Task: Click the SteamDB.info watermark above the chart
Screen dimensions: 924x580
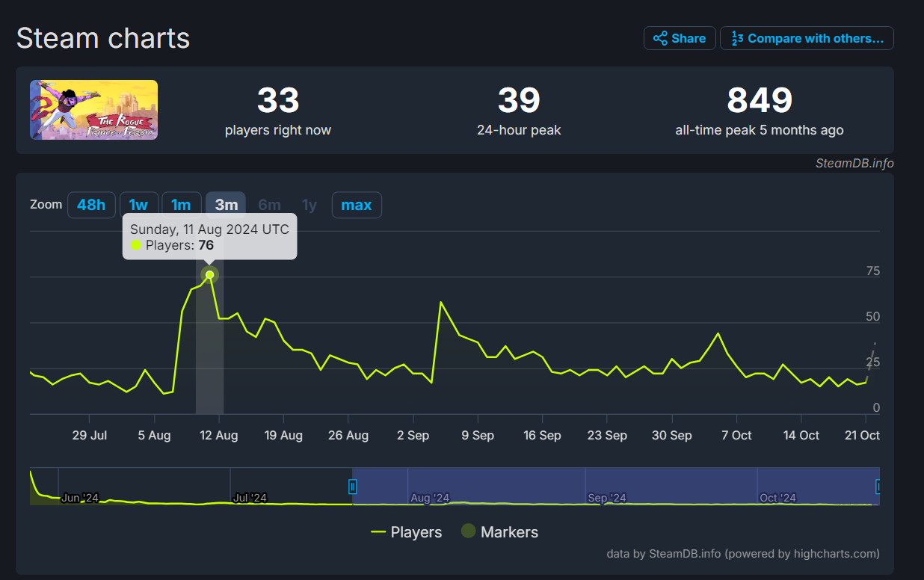Action: [854, 163]
